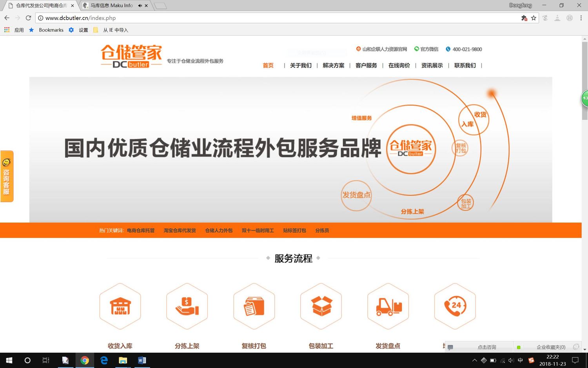Click the warehouse 收货入库 hexagon icon

(x=120, y=306)
